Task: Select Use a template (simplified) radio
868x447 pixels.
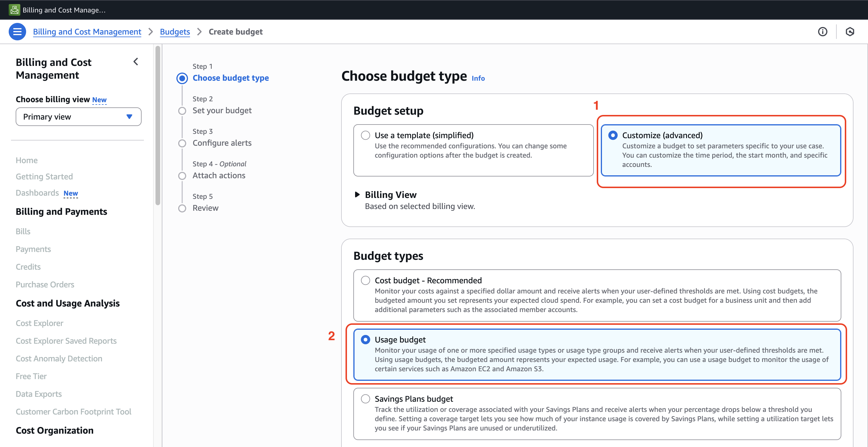Action: click(365, 135)
